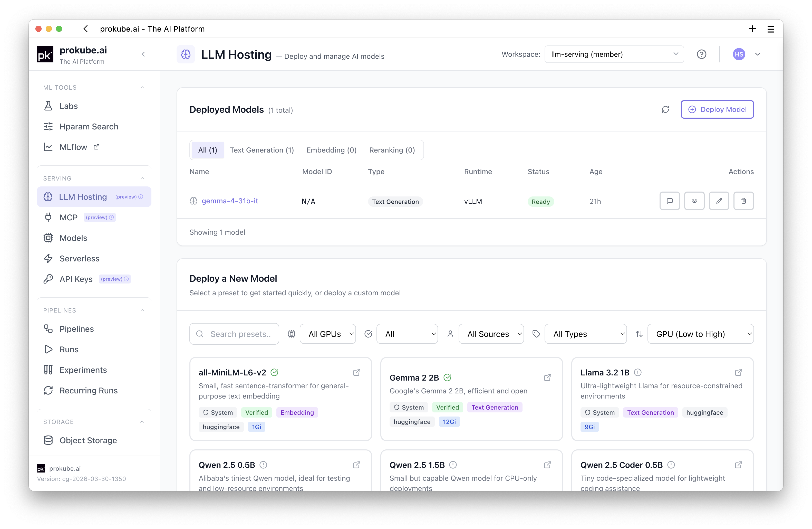
Task: Open Hparam Search in the sidebar
Action: click(94, 127)
